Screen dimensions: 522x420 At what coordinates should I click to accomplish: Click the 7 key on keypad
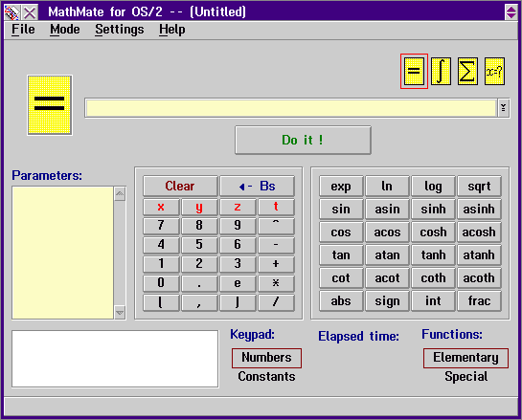pyautogui.click(x=161, y=226)
